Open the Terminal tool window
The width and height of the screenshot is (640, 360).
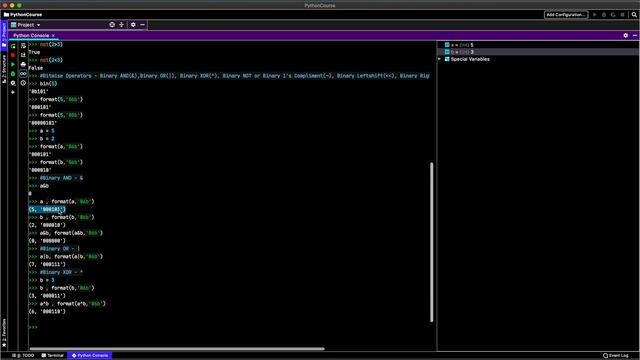53,356
